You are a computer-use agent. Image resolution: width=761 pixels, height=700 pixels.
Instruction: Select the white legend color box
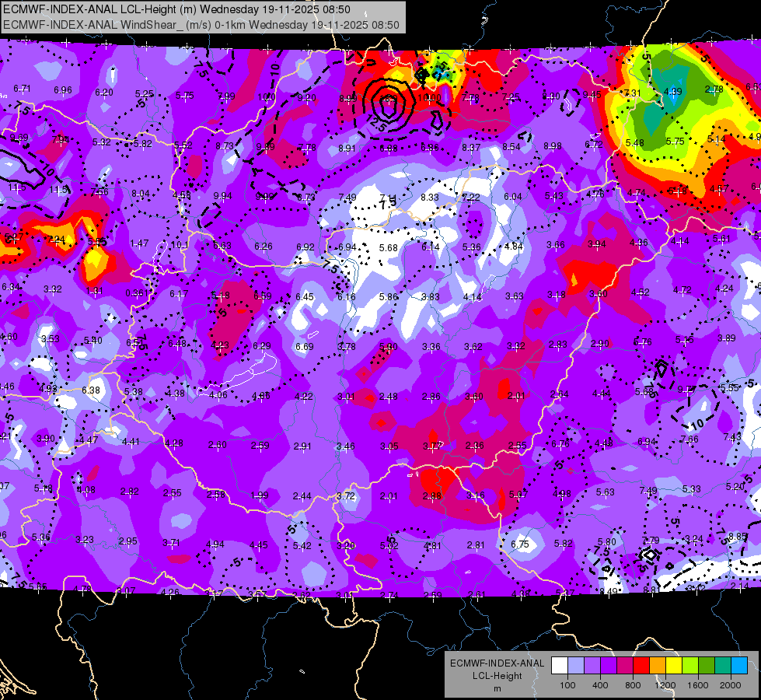click(560, 665)
